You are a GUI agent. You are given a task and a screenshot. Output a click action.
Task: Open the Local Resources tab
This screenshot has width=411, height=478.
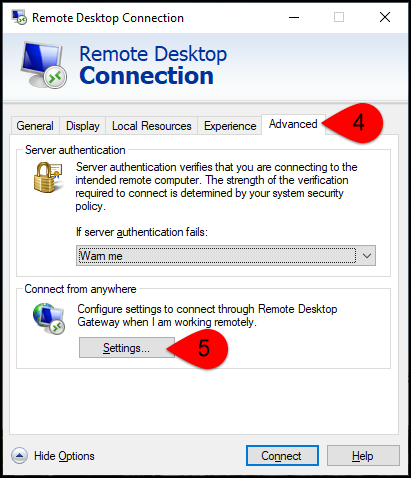tap(152, 126)
